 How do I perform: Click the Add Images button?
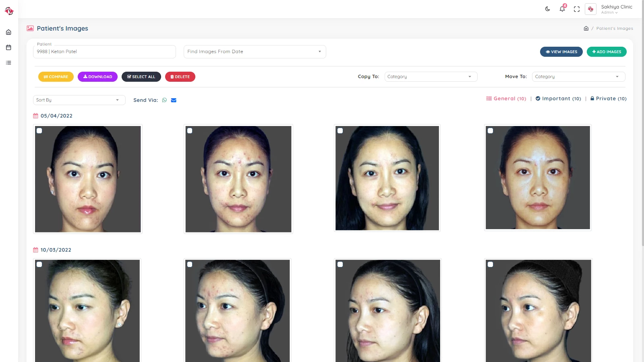tap(607, 52)
